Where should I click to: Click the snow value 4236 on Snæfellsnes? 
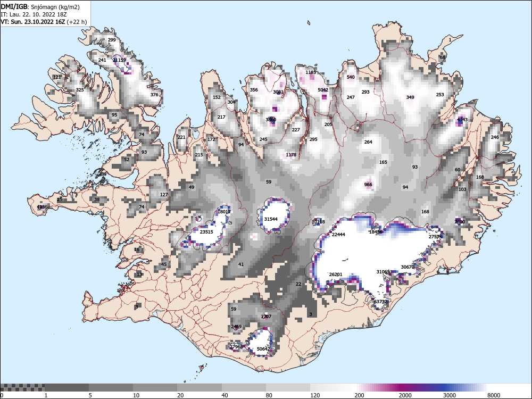point(43,207)
